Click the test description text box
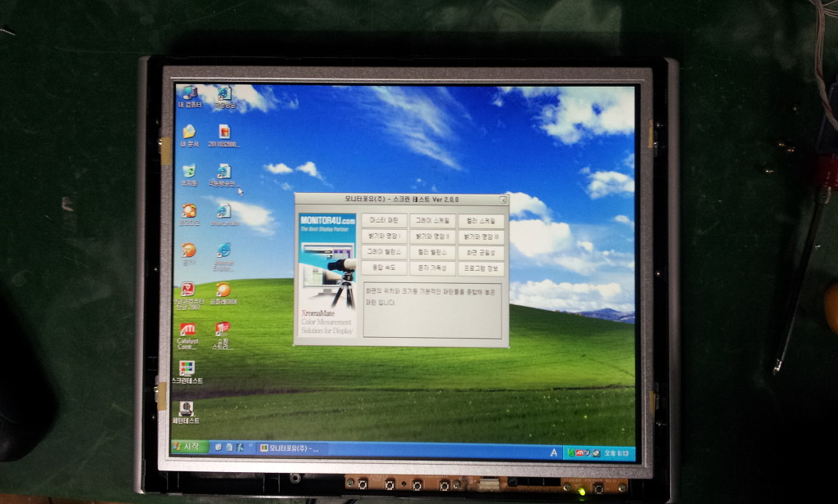Screen dimensions: 838x504 coord(432,311)
